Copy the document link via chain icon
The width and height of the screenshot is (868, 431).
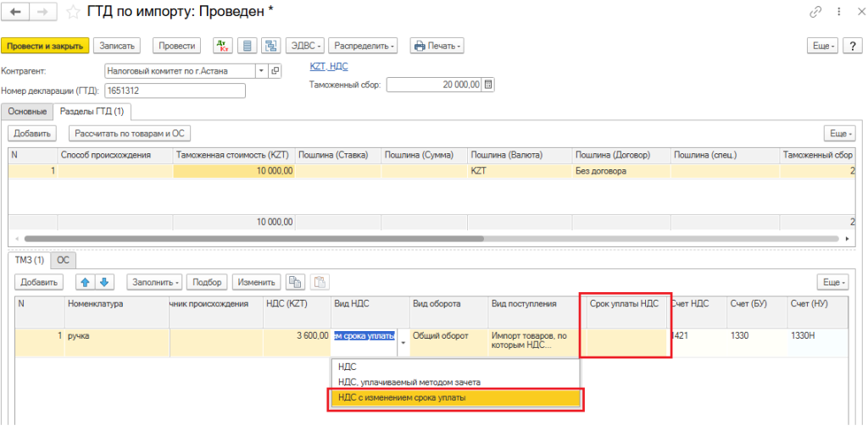pos(815,12)
